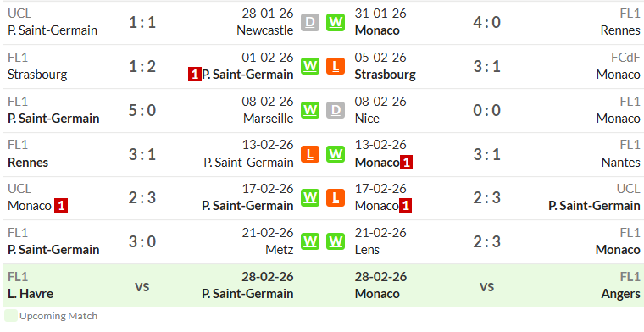This screenshot has width=644, height=332.
Task: Click the green W badge beside Marseille
Action: (309, 110)
